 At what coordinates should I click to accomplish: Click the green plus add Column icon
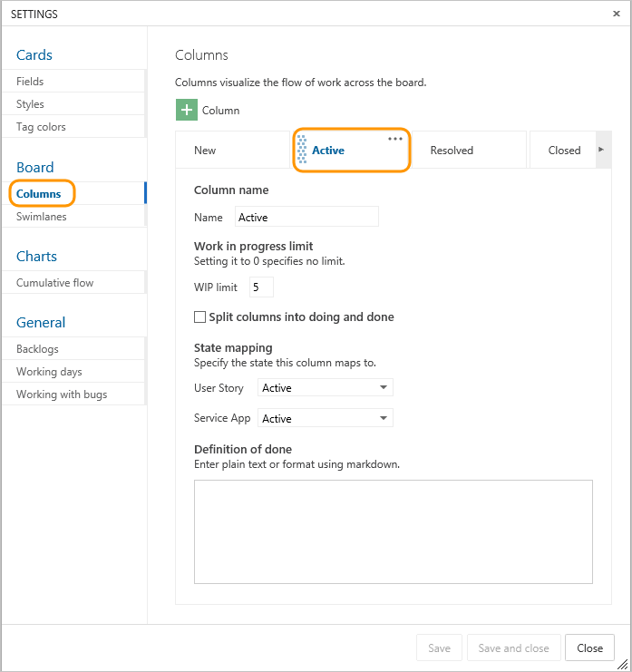click(x=187, y=110)
